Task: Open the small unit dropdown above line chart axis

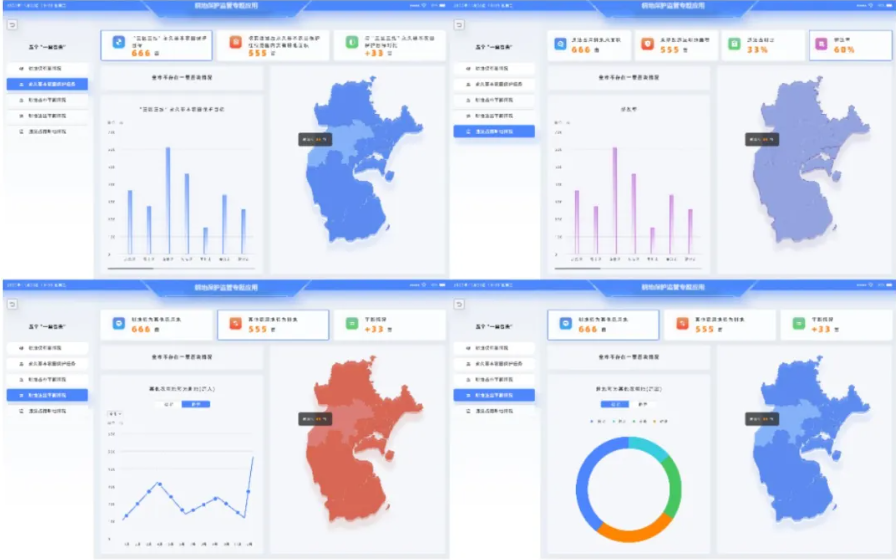Action: [115, 412]
